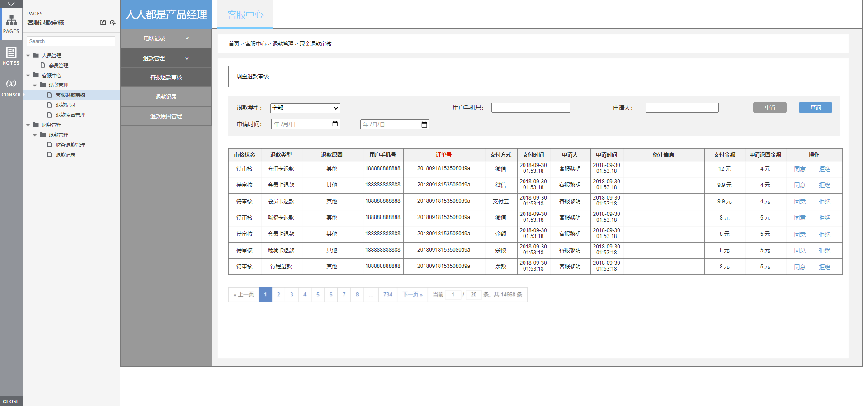Click 拒绝 for the 充值卡退款 row
Screen dimensions: 868x406
(x=824, y=169)
